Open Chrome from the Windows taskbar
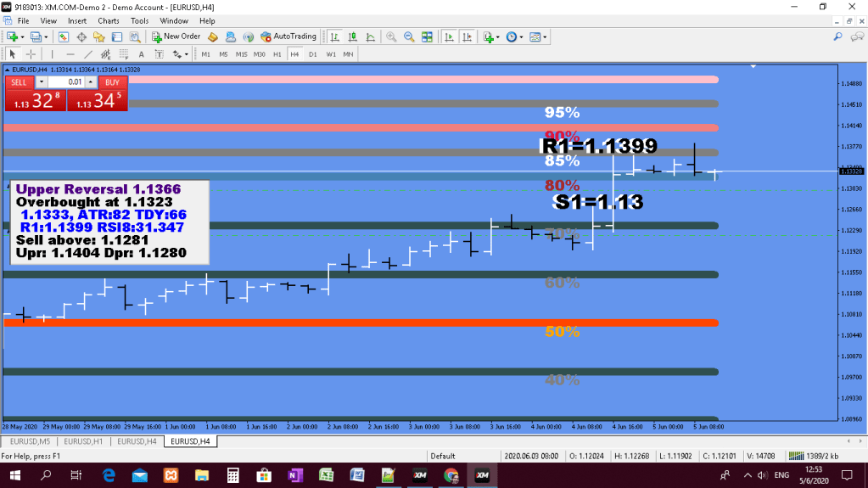 [x=451, y=475]
